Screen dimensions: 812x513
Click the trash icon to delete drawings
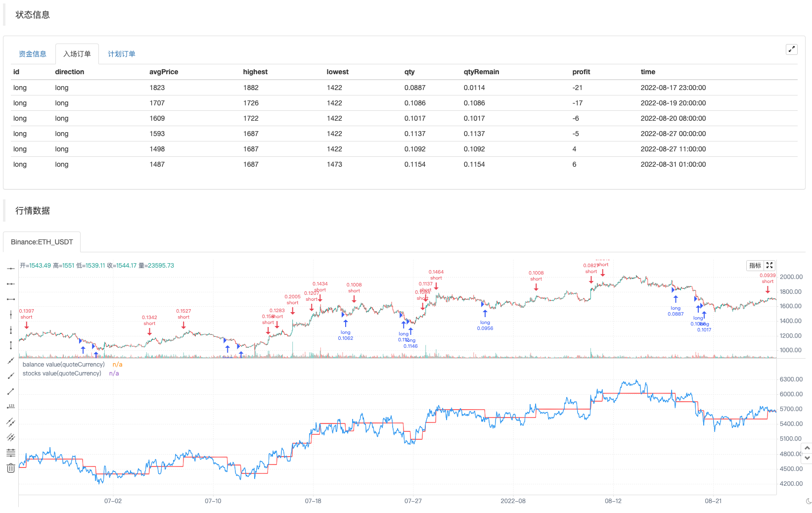(x=11, y=468)
